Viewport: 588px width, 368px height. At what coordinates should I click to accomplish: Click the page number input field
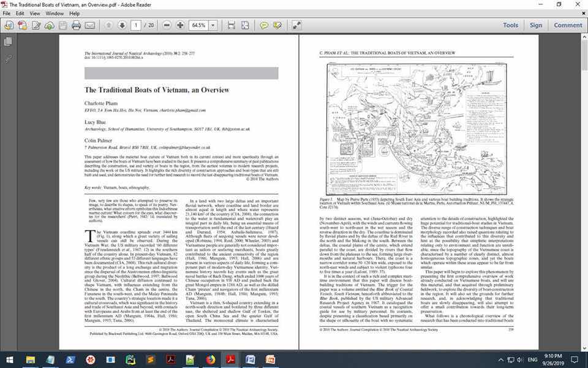point(136,25)
